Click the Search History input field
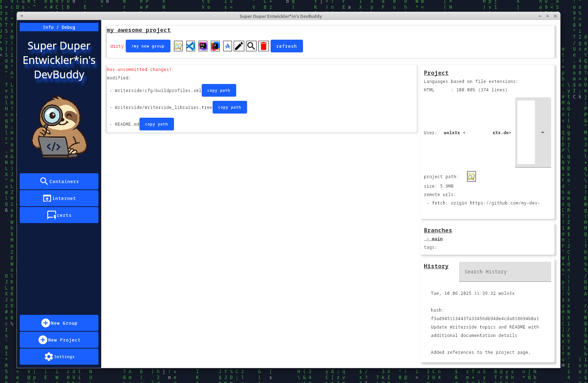This screenshot has width=588, height=383. click(504, 272)
